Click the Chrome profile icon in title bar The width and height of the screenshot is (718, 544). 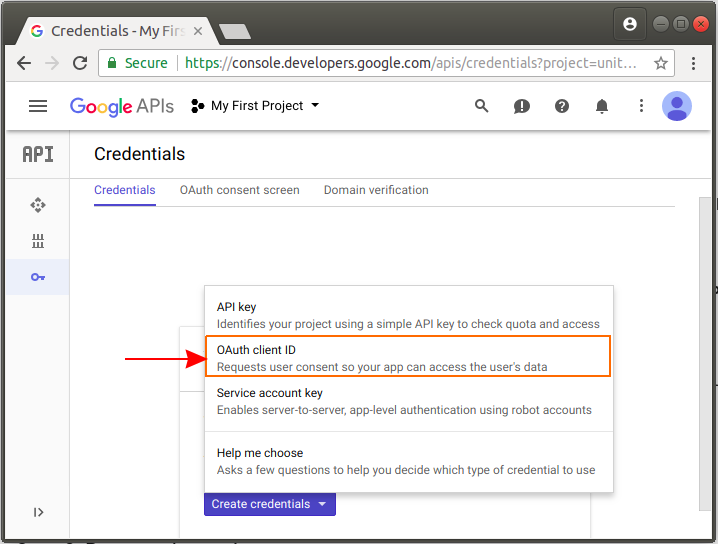pyautogui.click(x=630, y=24)
